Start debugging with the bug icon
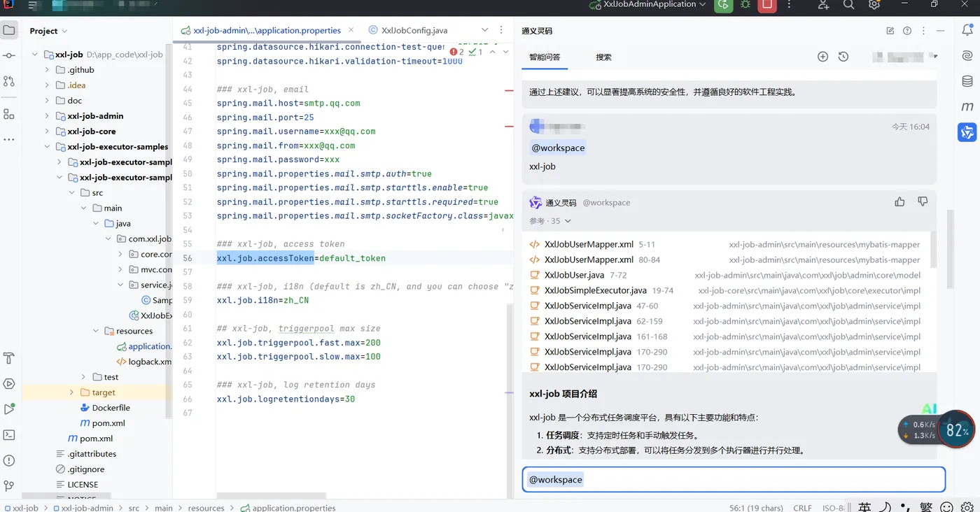Viewport: 980px width, 512px height. (x=745, y=5)
